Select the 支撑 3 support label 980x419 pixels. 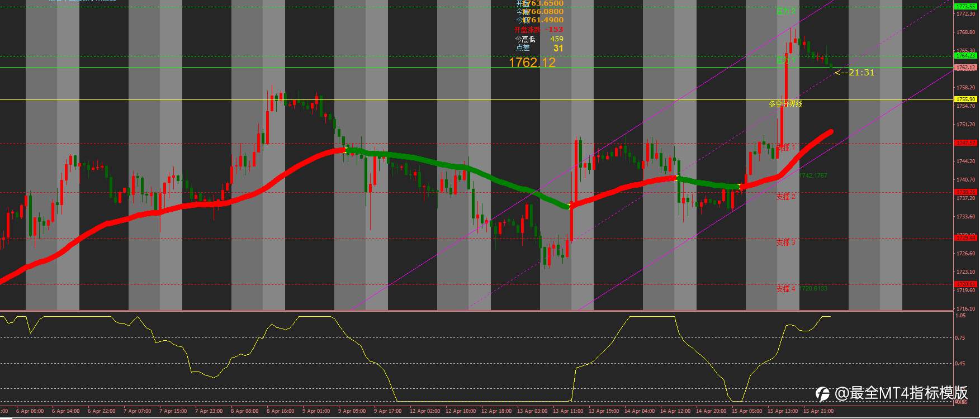(x=785, y=242)
